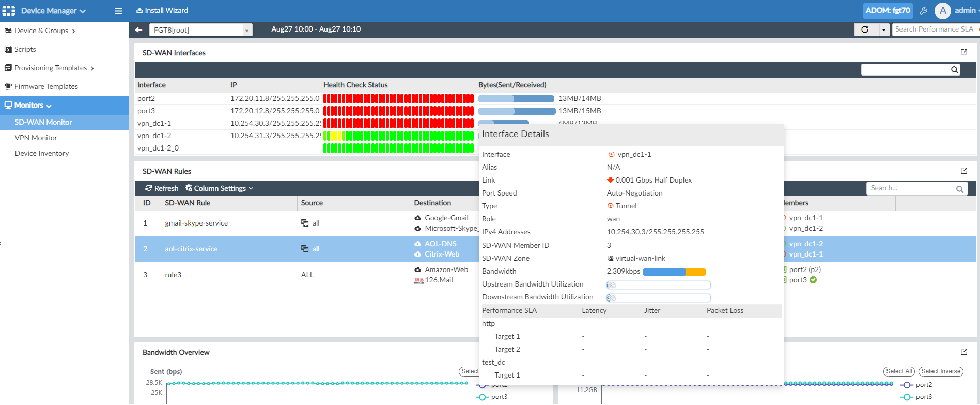Pop out the SD-WAN Rules widget

963,171
